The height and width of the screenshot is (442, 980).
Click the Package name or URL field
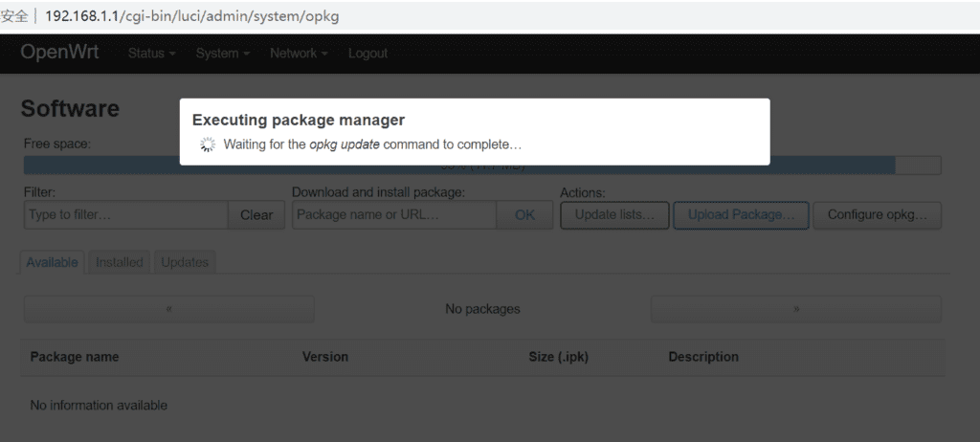393,215
